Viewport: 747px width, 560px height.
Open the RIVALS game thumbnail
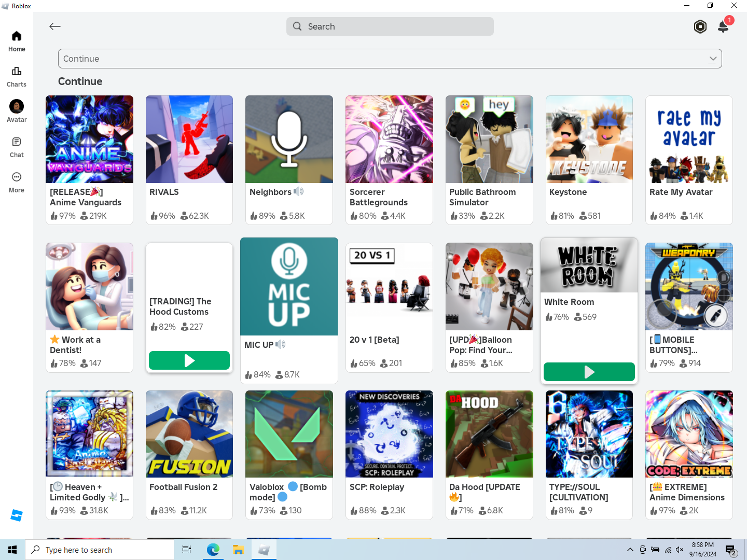coord(189,139)
